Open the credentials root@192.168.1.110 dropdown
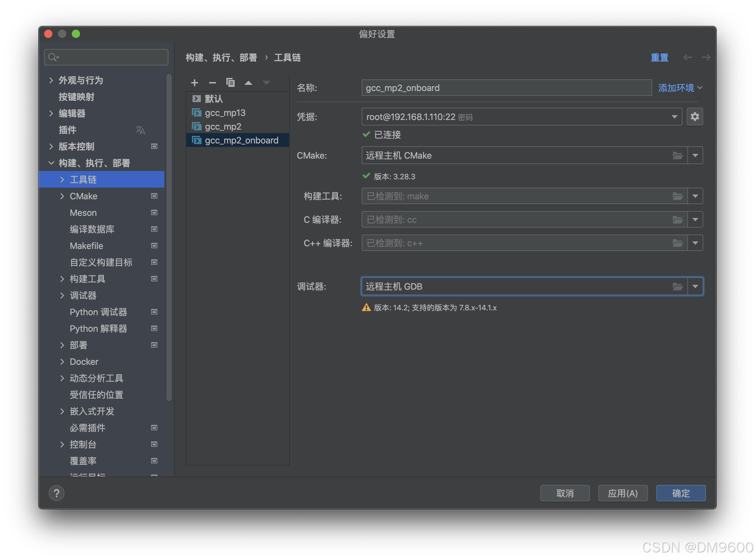Image resolution: width=755 pixels, height=560 pixels. 674,117
